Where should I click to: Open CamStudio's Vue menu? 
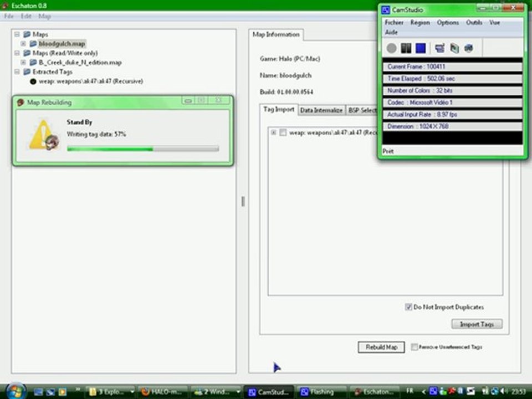(x=495, y=22)
